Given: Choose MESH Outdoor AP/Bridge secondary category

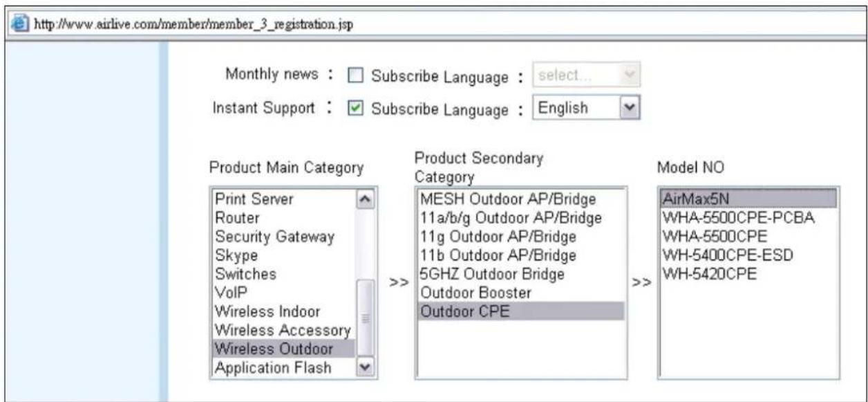Looking at the screenshot, I should 521,199.
